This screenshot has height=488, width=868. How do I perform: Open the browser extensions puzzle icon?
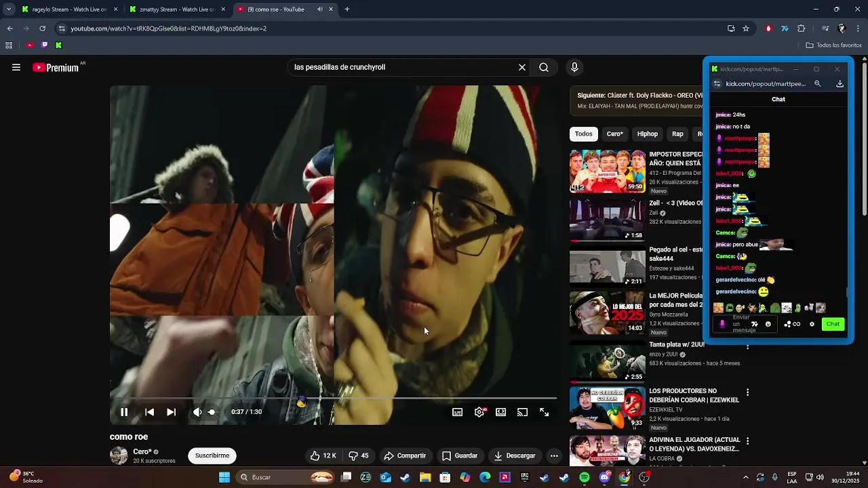click(x=802, y=28)
